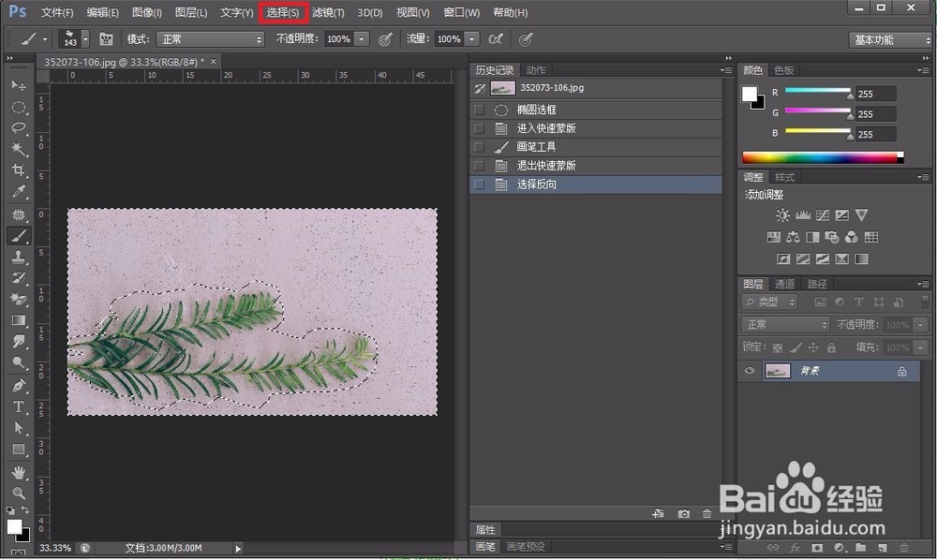Viewport: 937px width, 560px height.
Task: Select the Horizontal Type tool
Action: pos(19,406)
